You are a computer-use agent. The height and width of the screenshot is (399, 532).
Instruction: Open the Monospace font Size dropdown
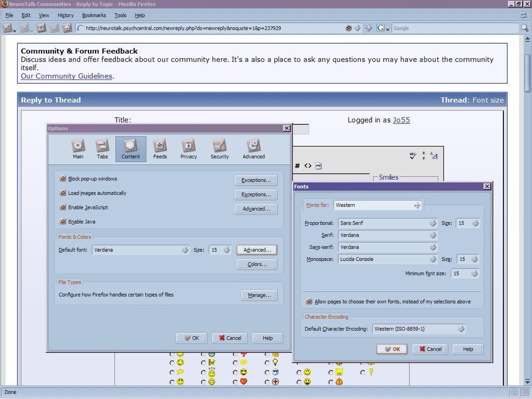click(x=468, y=259)
